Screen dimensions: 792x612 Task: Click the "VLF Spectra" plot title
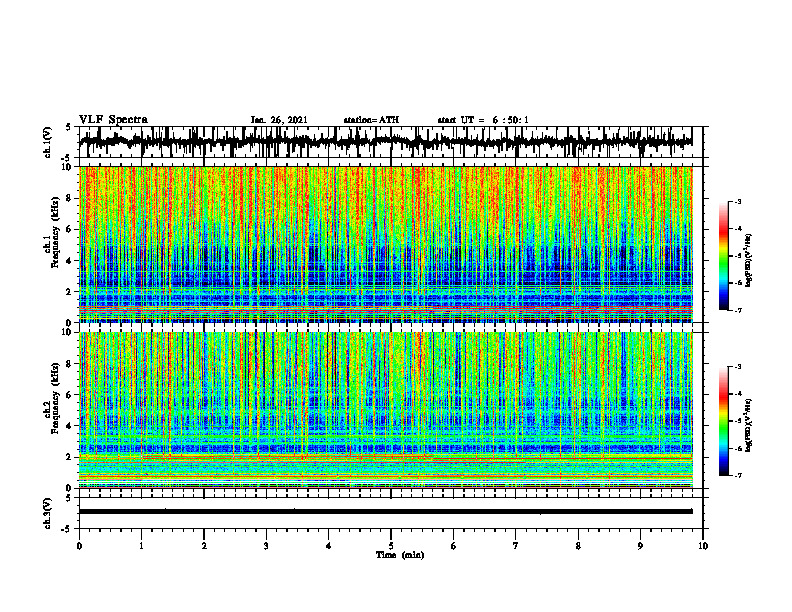[113, 120]
